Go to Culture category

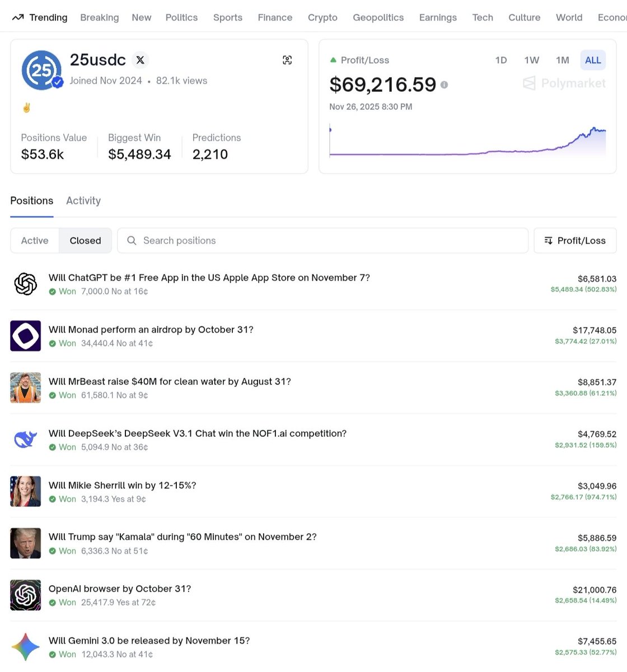pyautogui.click(x=525, y=17)
